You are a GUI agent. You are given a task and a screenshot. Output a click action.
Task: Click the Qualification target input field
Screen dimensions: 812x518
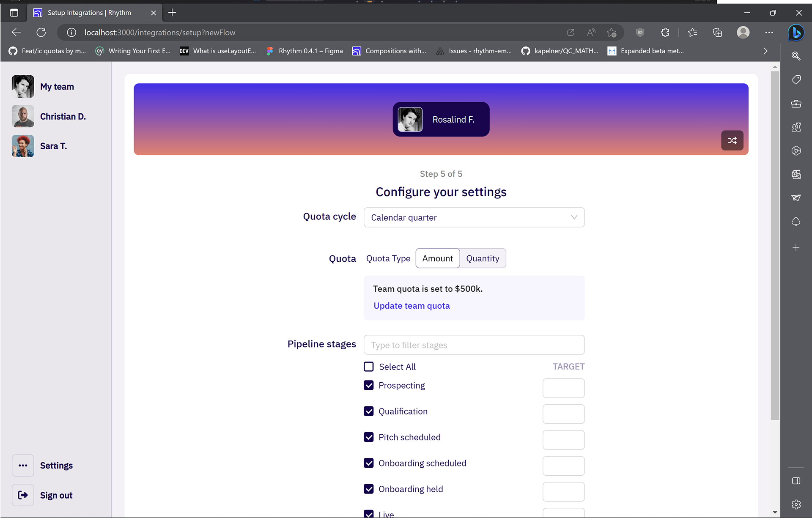(x=563, y=414)
